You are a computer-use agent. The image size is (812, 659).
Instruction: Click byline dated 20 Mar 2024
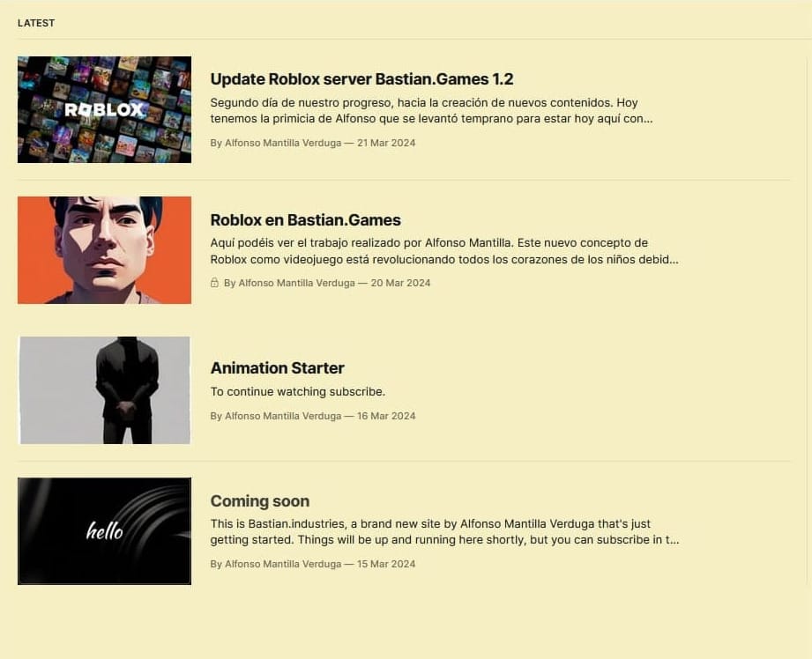[x=327, y=283]
